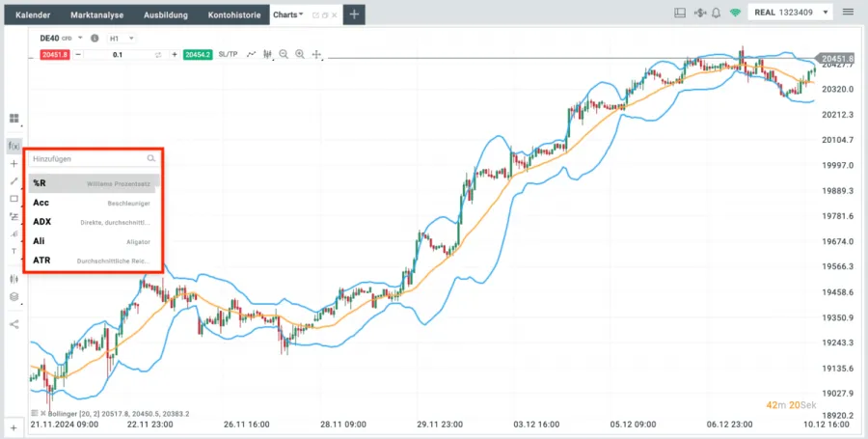Zoom in on the chart
The image size is (868, 439).
[x=300, y=55]
